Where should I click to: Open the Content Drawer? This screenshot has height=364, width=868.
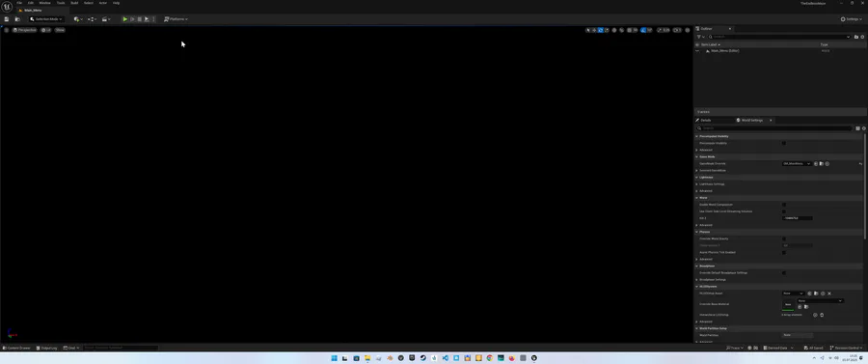pos(16,348)
